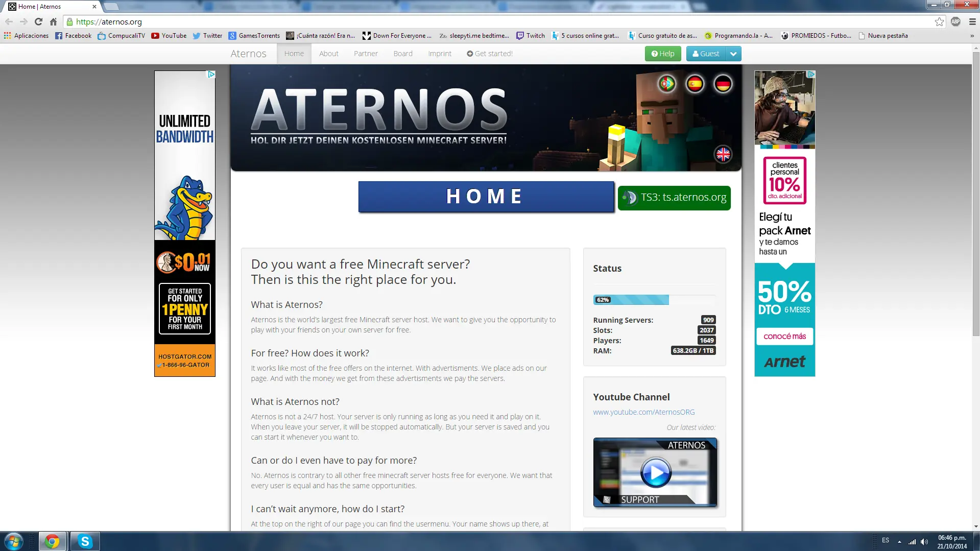Click the browser back arrow

point(9,21)
